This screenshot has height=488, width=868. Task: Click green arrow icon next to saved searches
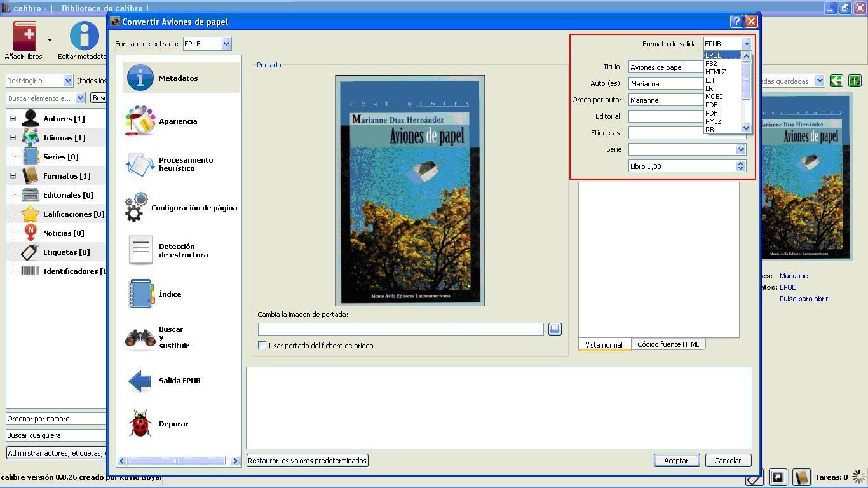836,81
